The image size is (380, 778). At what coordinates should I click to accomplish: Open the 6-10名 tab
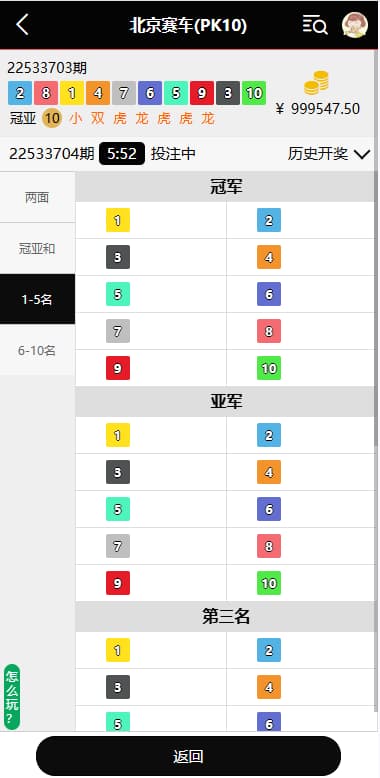[37, 350]
